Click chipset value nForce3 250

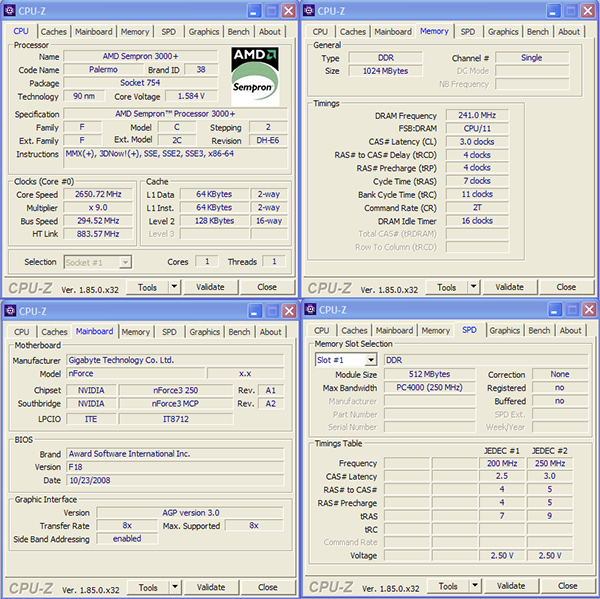tap(176, 390)
